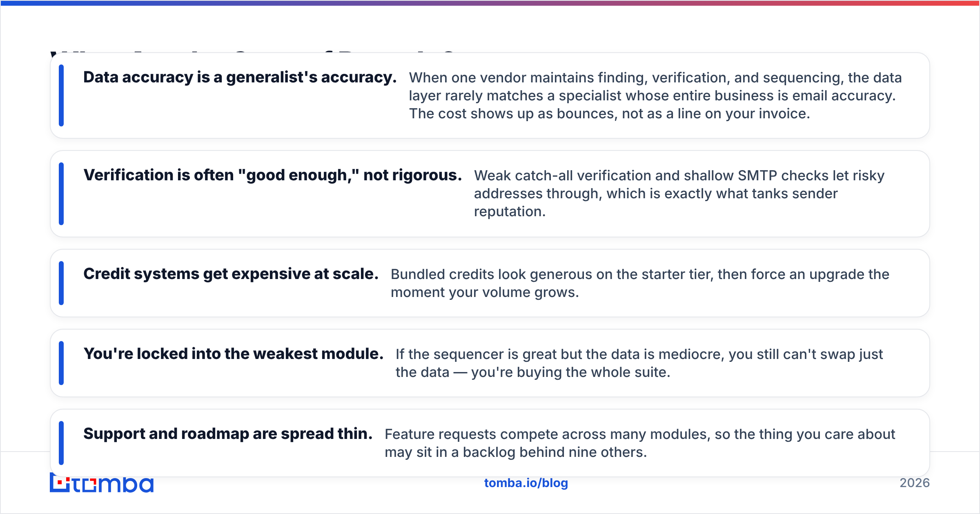Open the tomba.io/blog link
Screen dimensions: 980x514
click(x=526, y=483)
